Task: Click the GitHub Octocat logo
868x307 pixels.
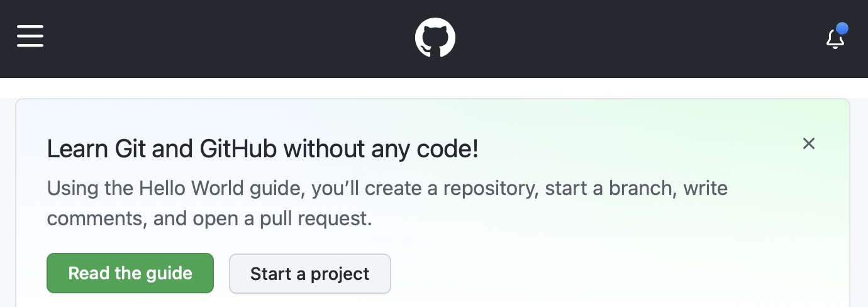Action: [435, 38]
